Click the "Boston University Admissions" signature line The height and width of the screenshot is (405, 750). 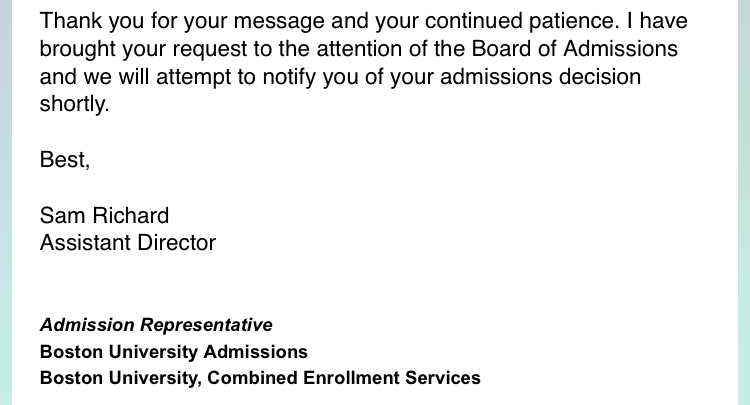[173, 352]
